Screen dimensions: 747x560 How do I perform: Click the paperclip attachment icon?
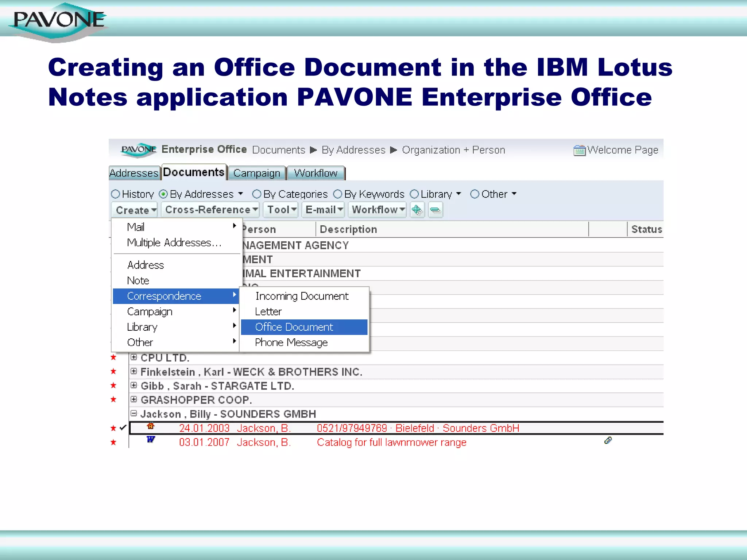click(608, 440)
